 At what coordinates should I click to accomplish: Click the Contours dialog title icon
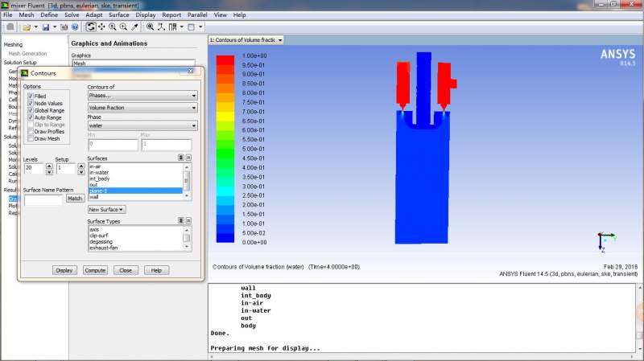(x=25, y=73)
